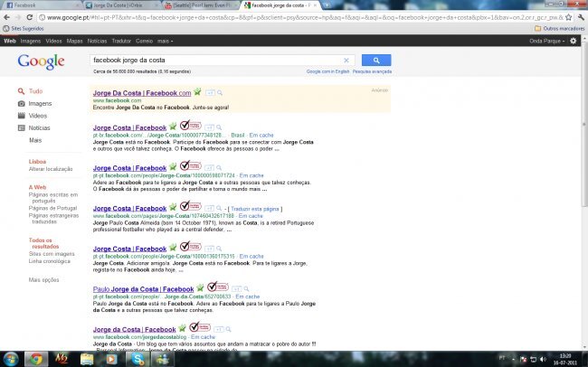Select Tradutor in the Google top bar
Screen dimensions: 588x367
(121, 41)
